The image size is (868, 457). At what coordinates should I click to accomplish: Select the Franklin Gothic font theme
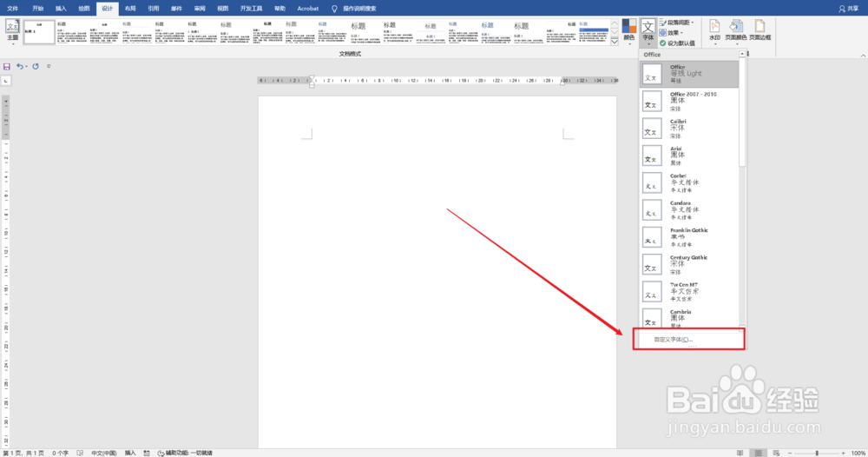point(689,237)
